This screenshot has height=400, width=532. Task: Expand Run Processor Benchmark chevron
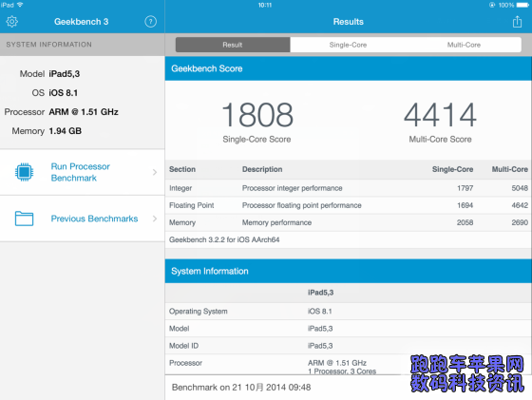point(155,172)
